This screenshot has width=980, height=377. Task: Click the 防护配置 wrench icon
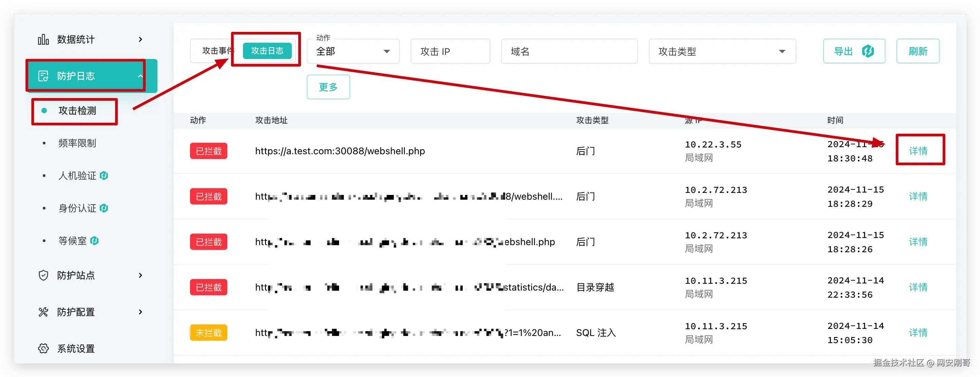point(43,312)
